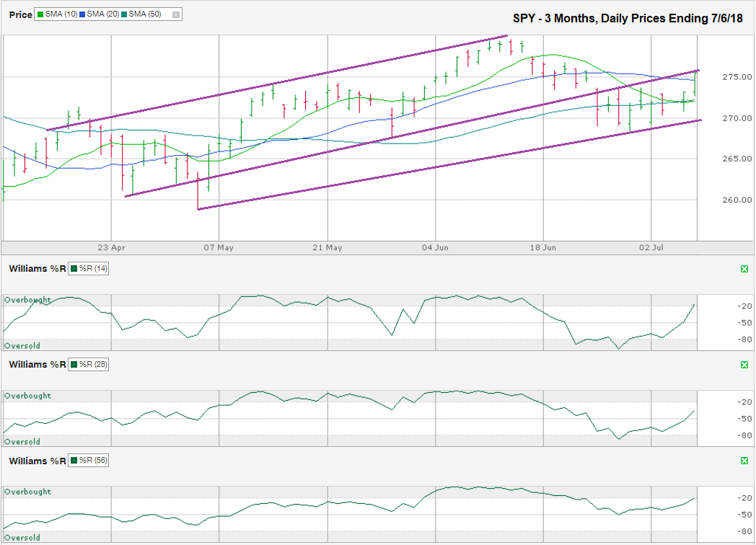
Task: Click the -50 level in %R (56) panel
Action: (744, 515)
